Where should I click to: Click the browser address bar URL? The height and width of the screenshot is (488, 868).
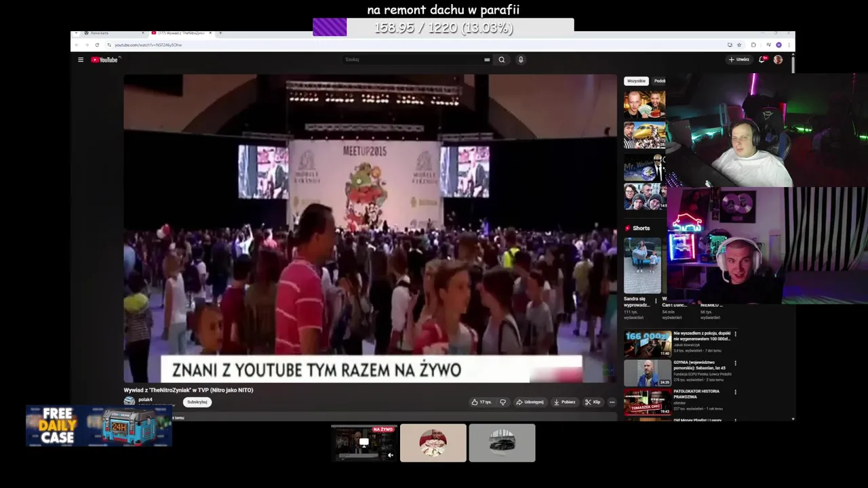click(x=148, y=45)
